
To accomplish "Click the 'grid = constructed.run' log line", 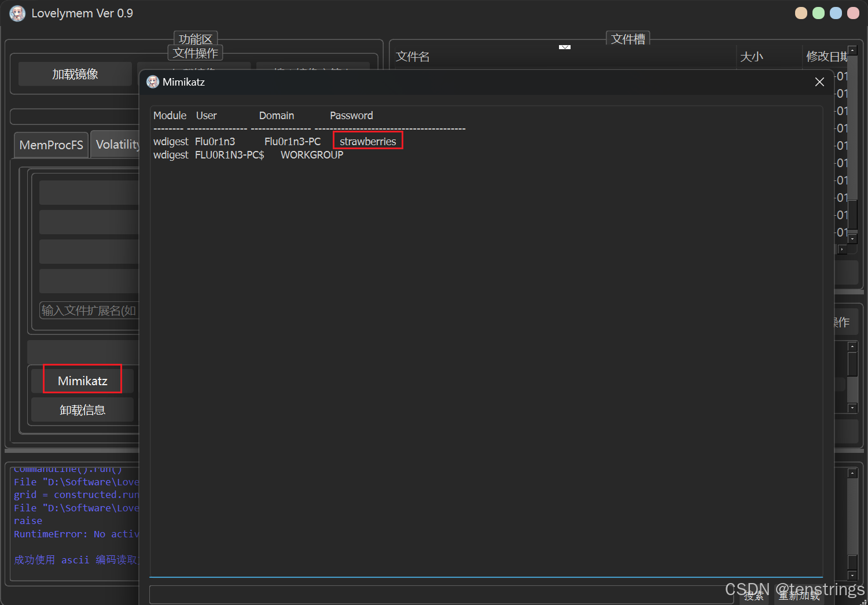I will tap(76, 495).
